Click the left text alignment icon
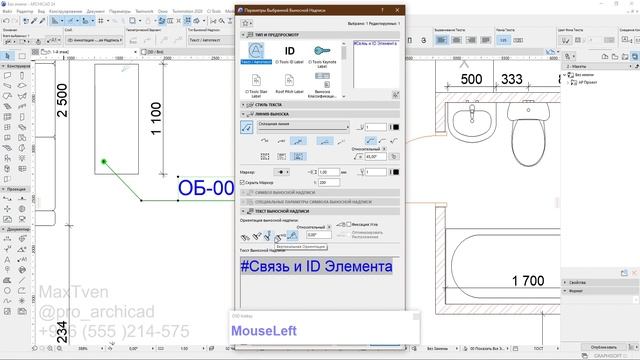The image size is (640, 360). coord(441,40)
